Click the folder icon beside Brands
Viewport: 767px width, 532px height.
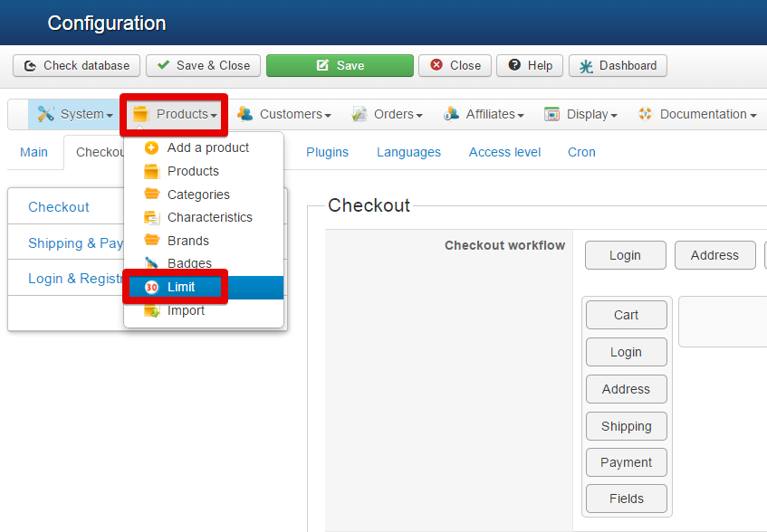(151, 240)
